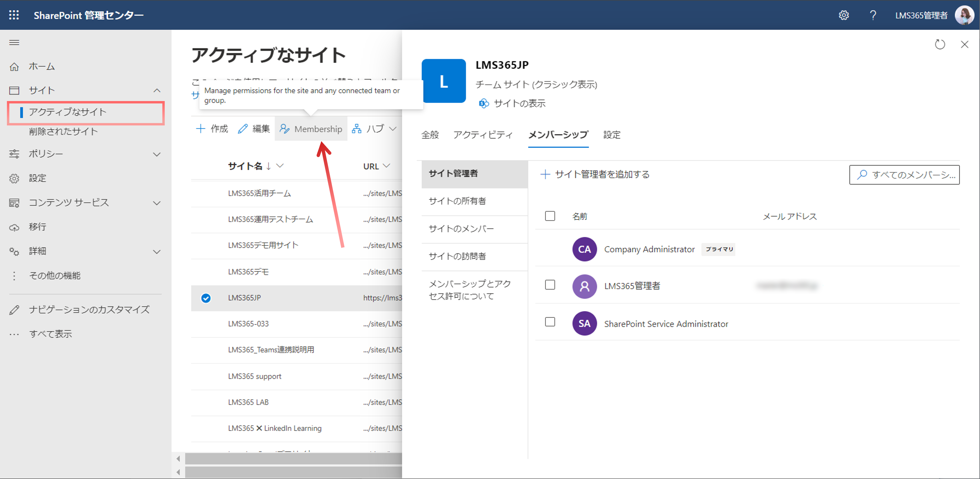Switch to the 設定 tab in the panel
Screen dimensions: 980x479
(x=612, y=135)
